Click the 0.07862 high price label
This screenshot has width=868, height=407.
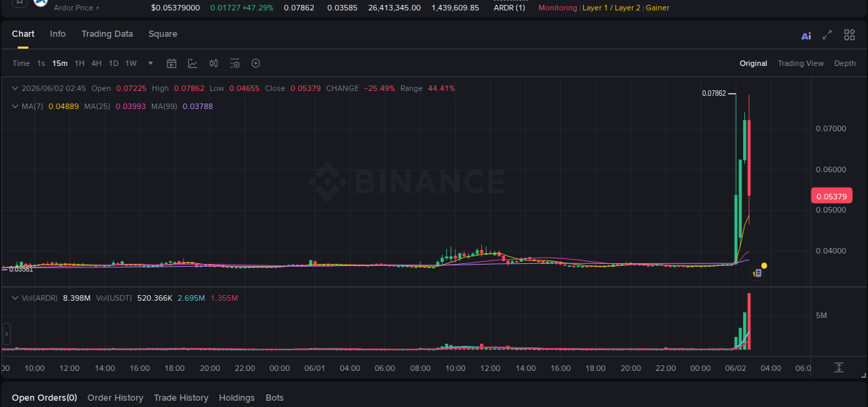714,93
